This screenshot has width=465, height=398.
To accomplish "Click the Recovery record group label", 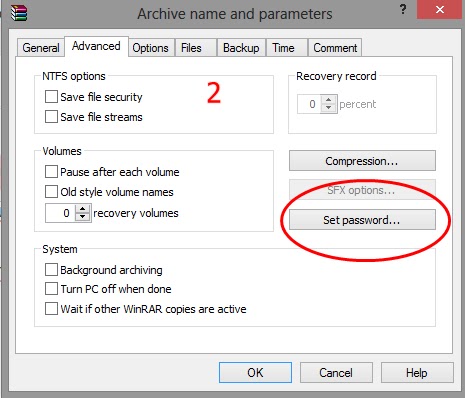I will [x=336, y=76].
